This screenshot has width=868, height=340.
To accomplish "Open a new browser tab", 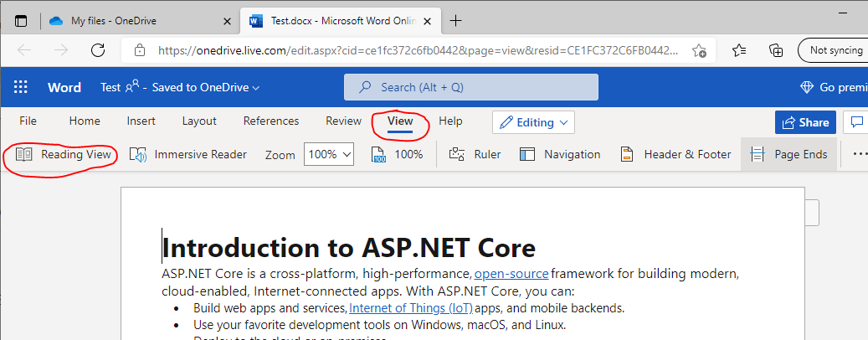I will (x=455, y=21).
